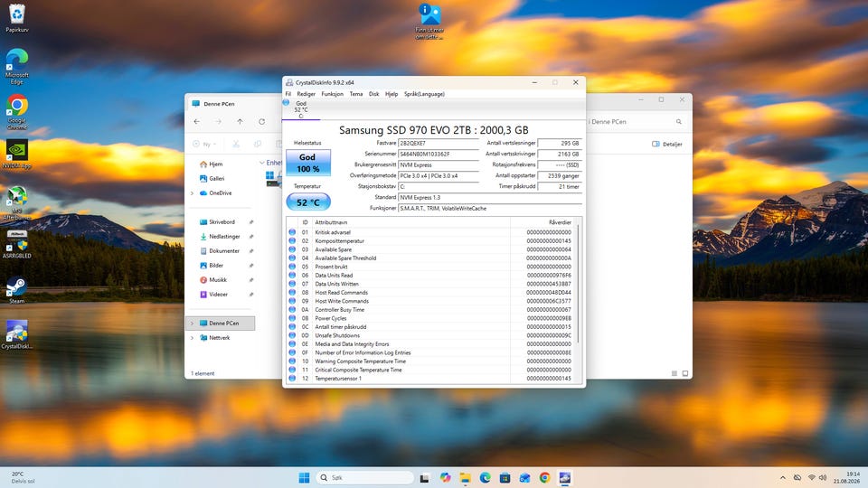Select the NVIDIA app desktop icon
The image size is (868, 488).
17,154
